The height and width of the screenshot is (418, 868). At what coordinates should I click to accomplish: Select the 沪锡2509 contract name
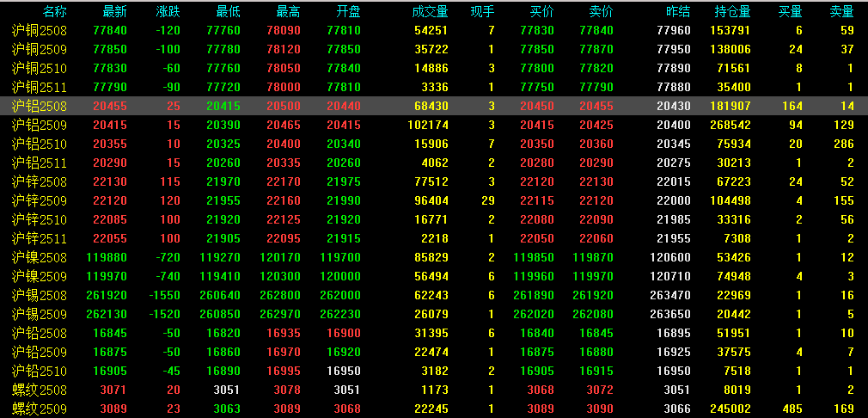click(x=40, y=315)
